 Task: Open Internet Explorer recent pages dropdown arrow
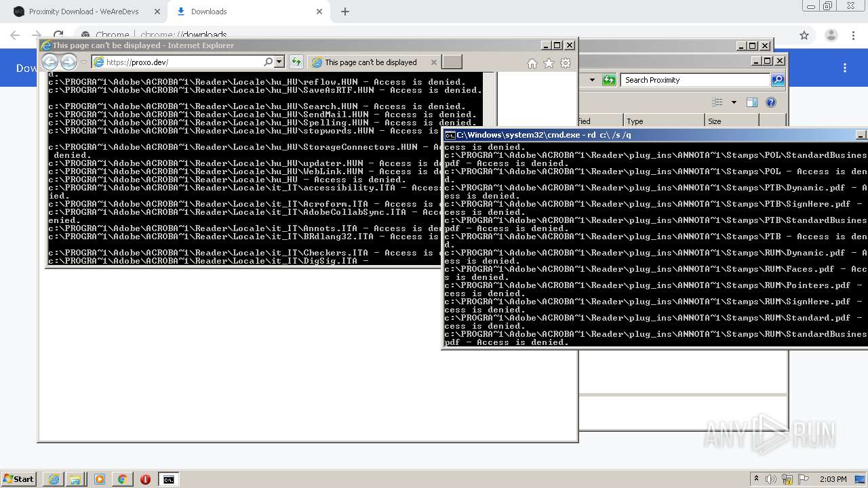[84, 62]
